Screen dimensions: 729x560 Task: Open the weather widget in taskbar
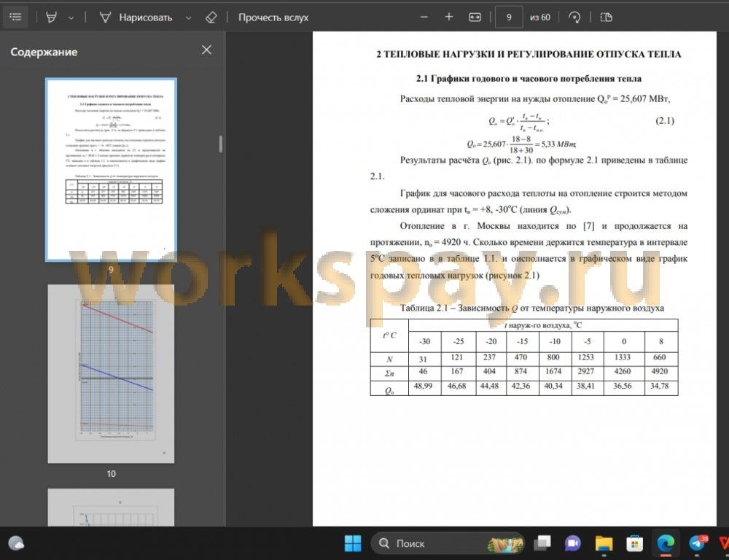[16, 542]
